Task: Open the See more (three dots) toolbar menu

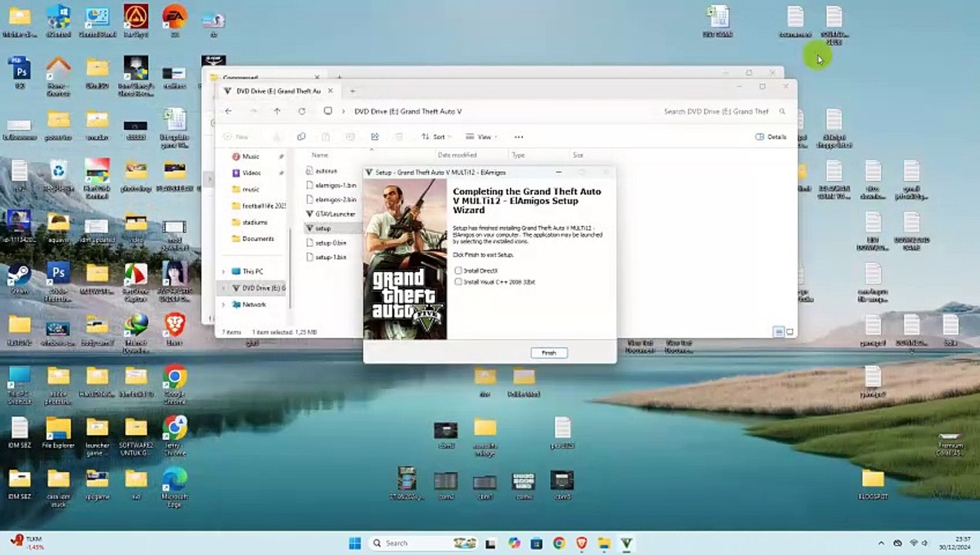Action: pos(519,136)
